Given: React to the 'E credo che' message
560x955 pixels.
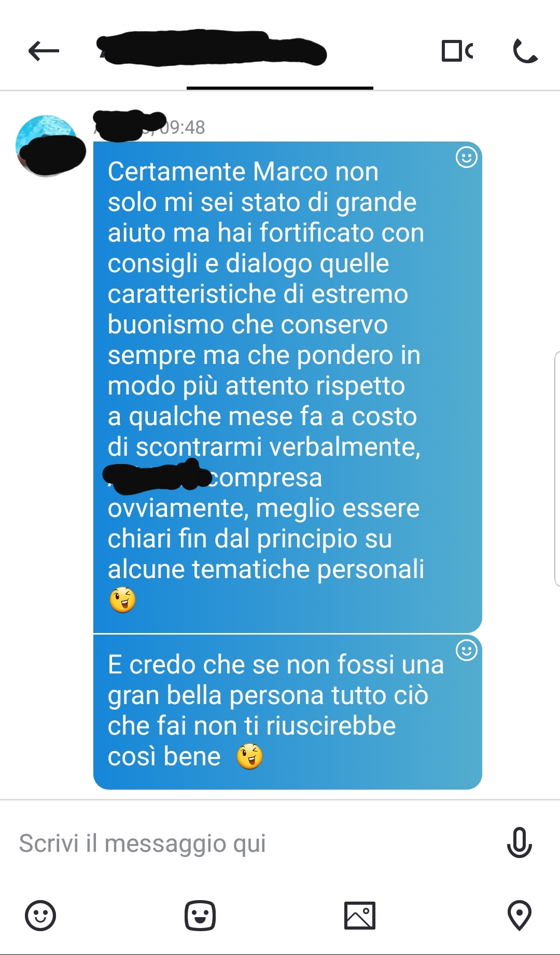Looking at the screenshot, I should pyautogui.click(x=466, y=650).
